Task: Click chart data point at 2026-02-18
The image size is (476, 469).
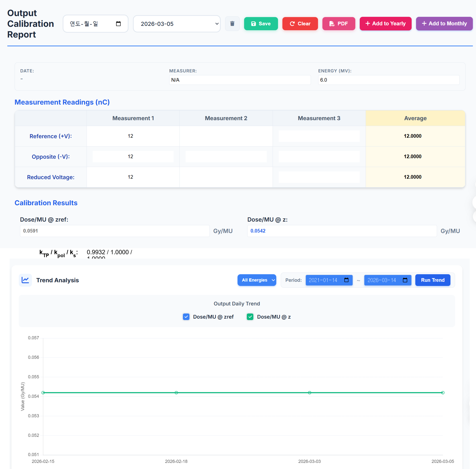Action: tap(176, 393)
